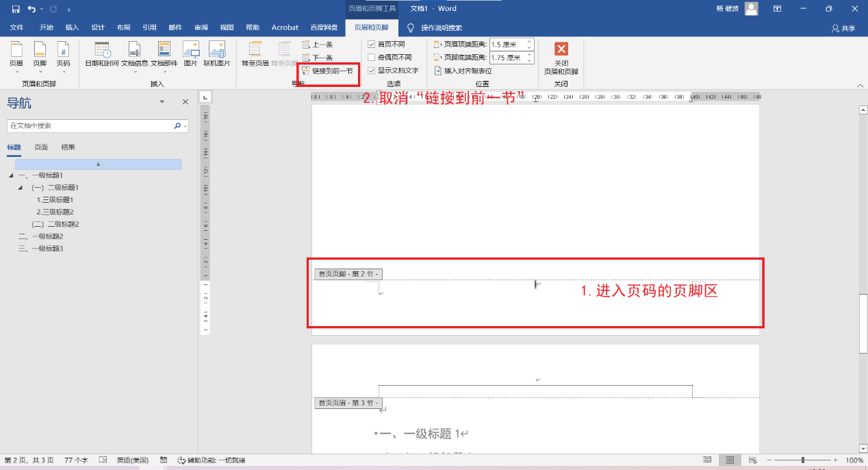Insert 联机图片 (Online Pictures)
The width and height of the screenshot is (868, 470).
(217, 54)
